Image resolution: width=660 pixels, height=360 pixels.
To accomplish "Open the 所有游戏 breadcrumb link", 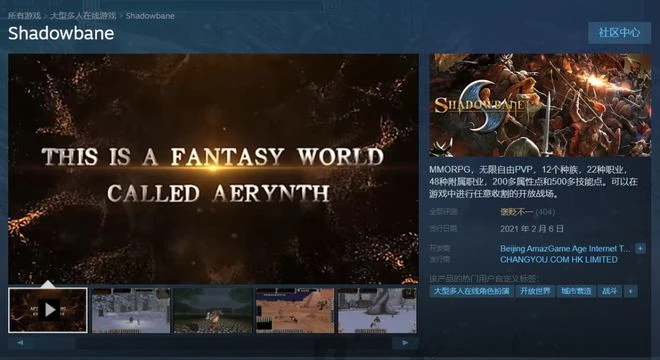I will coord(24,16).
